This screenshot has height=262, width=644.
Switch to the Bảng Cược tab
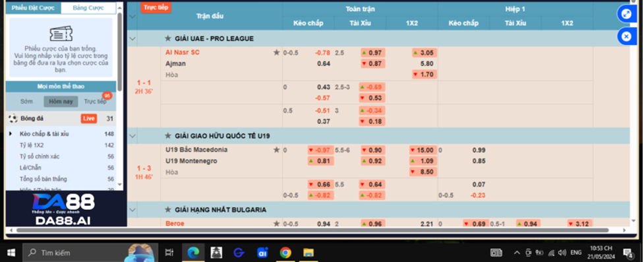88,8
